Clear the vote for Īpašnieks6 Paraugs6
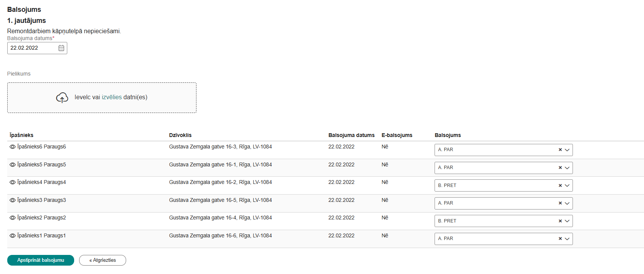Image resolution: width=644 pixels, height=274 pixels. pyautogui.click(x=560, y=150)
